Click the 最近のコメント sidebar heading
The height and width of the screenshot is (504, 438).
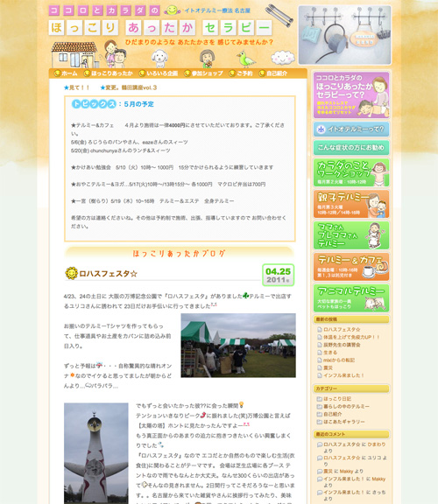coord(351,434)
